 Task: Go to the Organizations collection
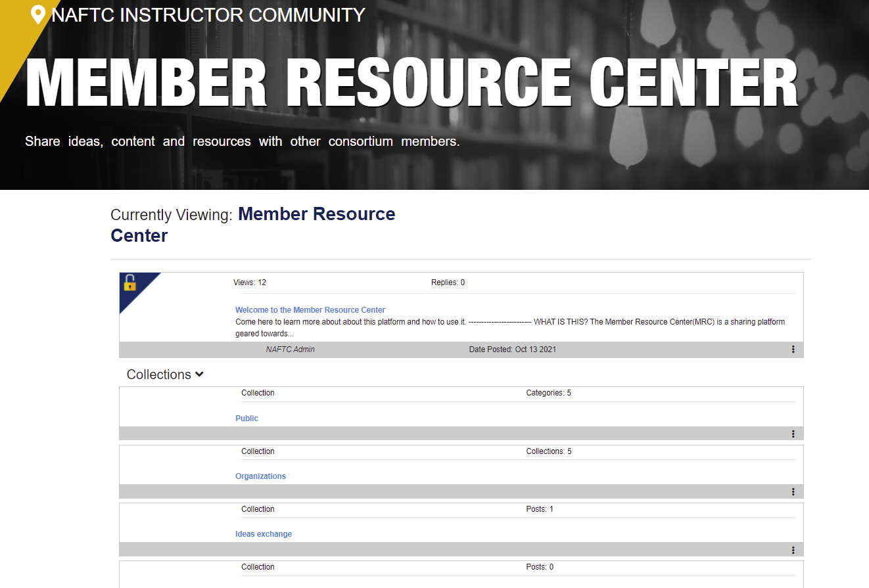[260, 476]
